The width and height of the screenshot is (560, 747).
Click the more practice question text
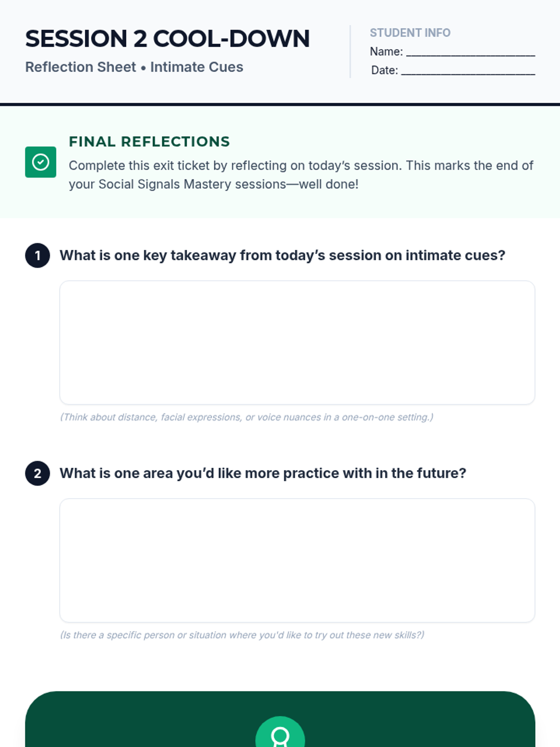tap(262, 473)
